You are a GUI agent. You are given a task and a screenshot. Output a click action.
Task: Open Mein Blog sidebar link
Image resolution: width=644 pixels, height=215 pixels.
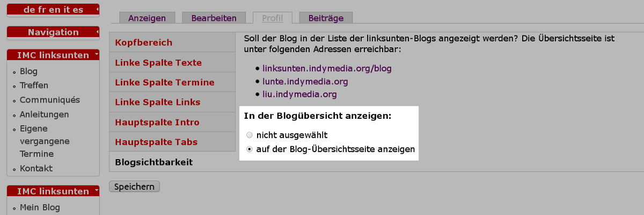tap(40, 207)
